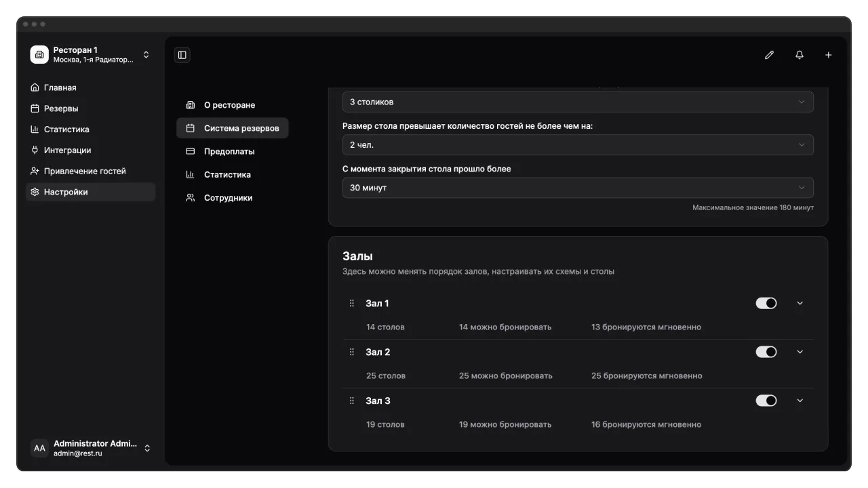This screenshot has height=488, width=868.
Task: Switch to Система резервов tab
Action: pyautogui.click(x=233, y=128)
